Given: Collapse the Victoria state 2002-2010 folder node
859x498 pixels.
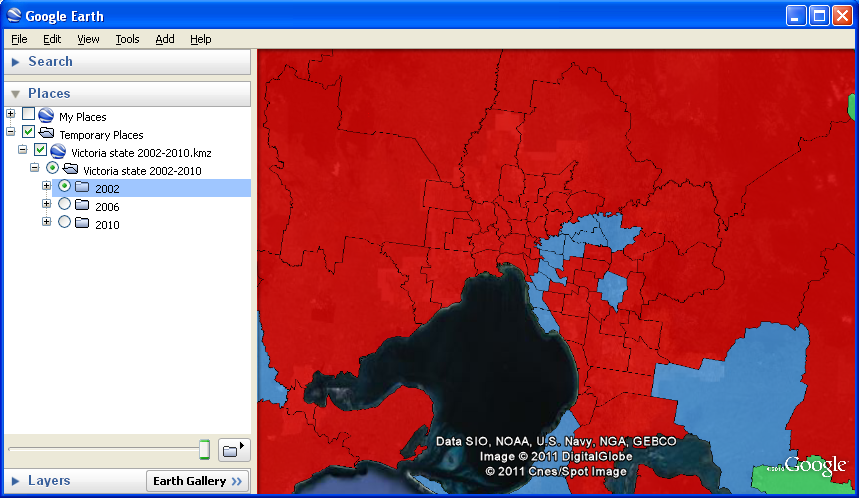Looking at the screenshot, I should point(35,168).
